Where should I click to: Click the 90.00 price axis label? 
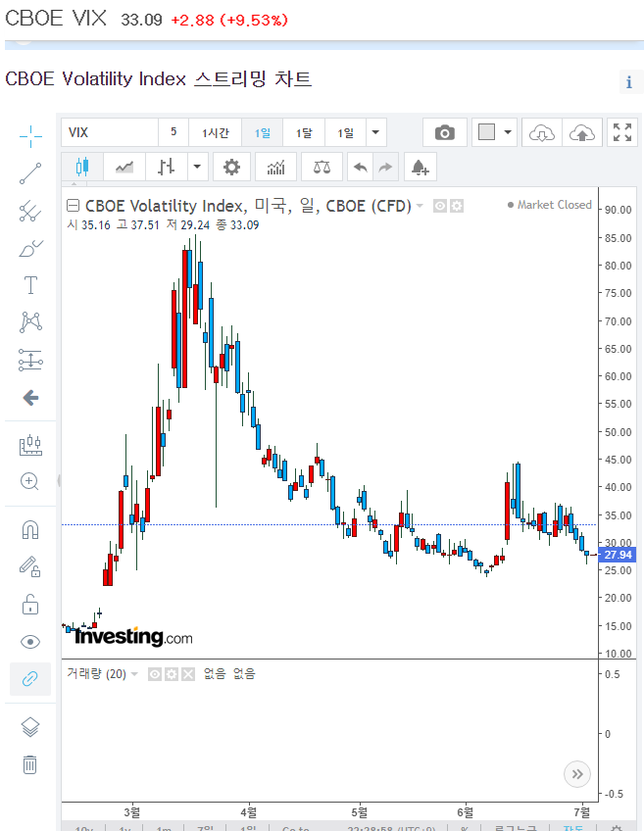619,210
